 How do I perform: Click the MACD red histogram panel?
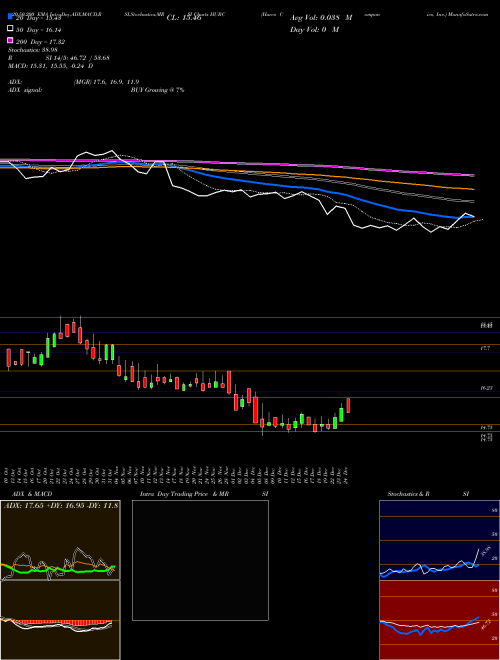pyautogui.click(x=60, y=620)
